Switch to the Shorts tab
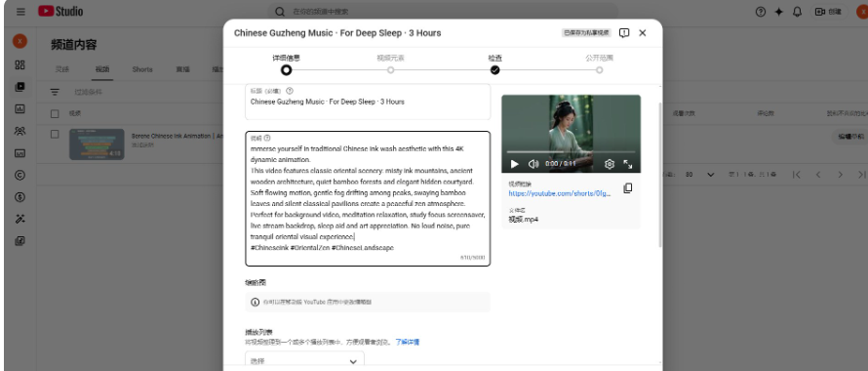This screenshot has width=868, height=371. click(142, 69)
